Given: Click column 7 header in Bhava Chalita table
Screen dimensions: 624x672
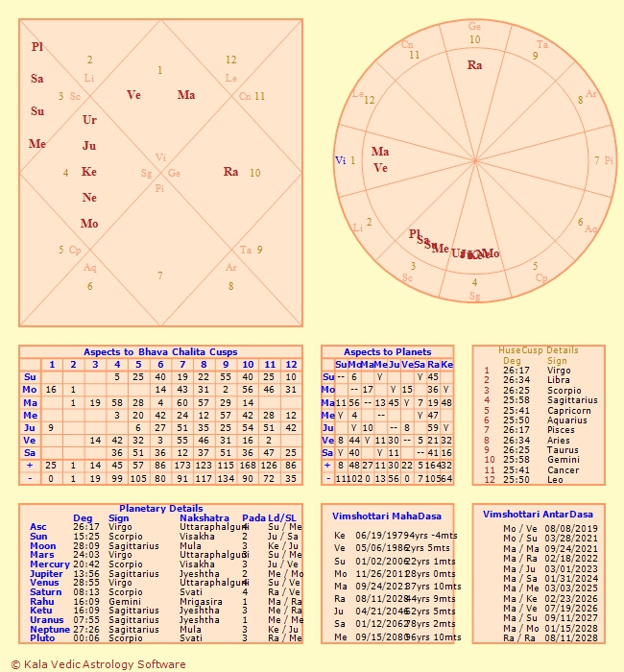Looking at the screenshot, I should (183, 364).
